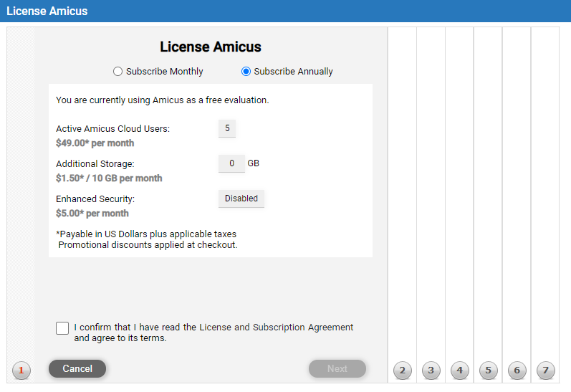Go to wizard step 4
Screen dimensions: 571x392
point(459,371)
